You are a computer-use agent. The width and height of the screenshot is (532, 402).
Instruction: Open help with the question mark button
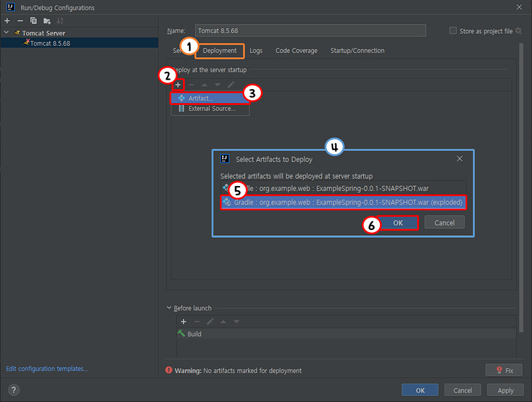click(x=13, y=390)
